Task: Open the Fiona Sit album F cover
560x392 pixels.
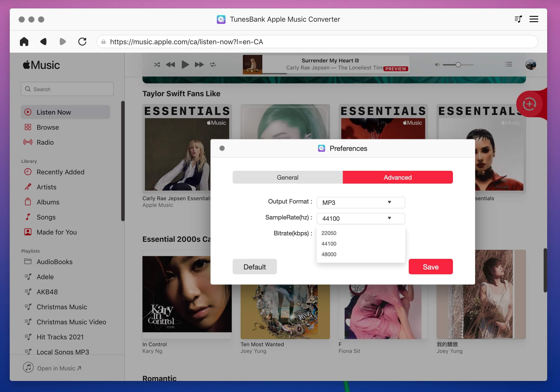Action: tap(383, 312)
